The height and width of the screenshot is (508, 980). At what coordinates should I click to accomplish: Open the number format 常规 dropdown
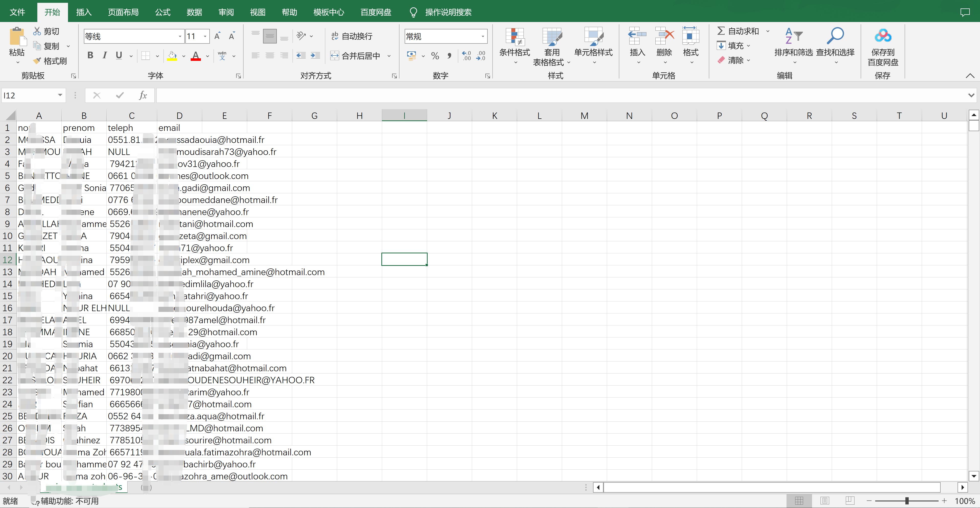(483, 37)
